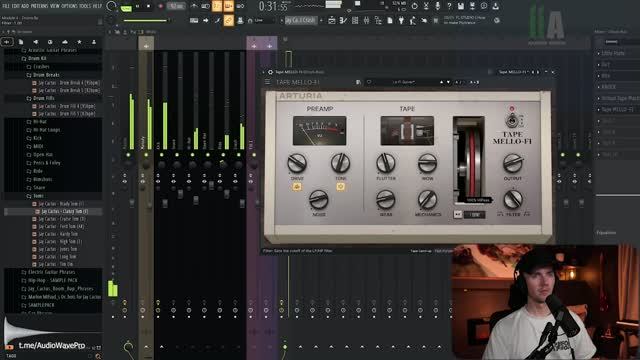This screenshot has height=360, width=640.
Task: Open the OPTIONS menu
Action: [x=69, y=6]
